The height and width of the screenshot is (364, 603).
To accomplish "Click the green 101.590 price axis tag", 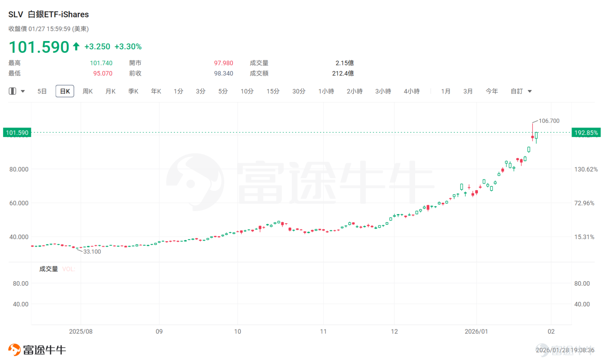I will point(17,133).
